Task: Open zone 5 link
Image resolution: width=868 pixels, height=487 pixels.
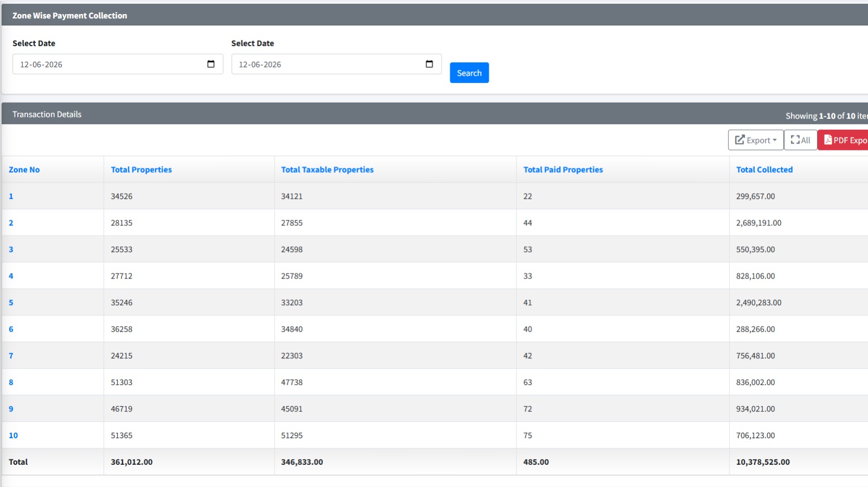Action: pyautogui.click(x=11, y=302)
